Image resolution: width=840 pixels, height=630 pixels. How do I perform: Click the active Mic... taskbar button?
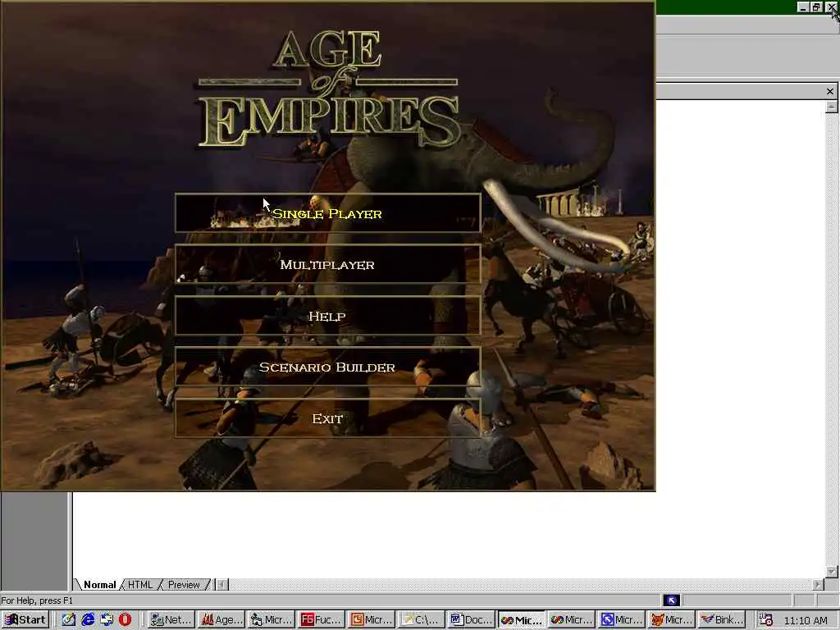(x=521, y=620)
